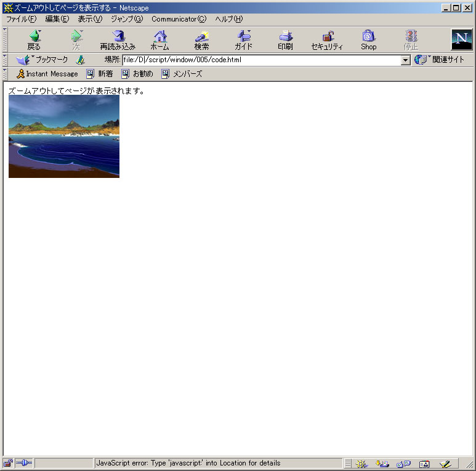Click inside the 場所 URL field
The image size is (476, 471).
[261, 60]
